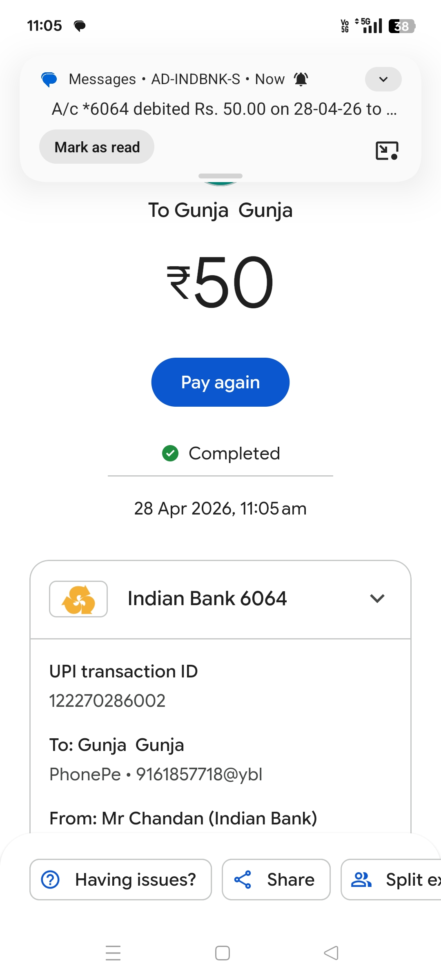
Task: Go back using navigation triangle
Action: [x=331, y=953]
